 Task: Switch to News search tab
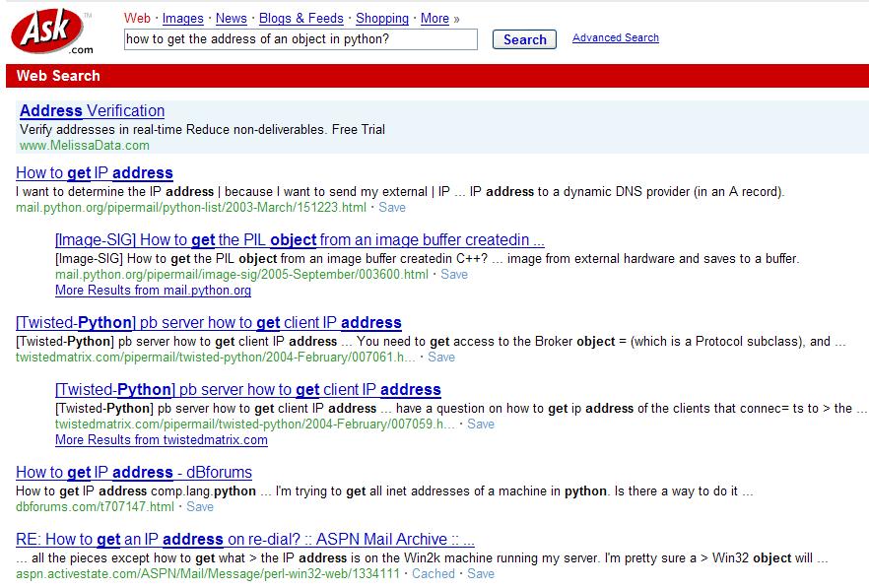pos(231,18)
